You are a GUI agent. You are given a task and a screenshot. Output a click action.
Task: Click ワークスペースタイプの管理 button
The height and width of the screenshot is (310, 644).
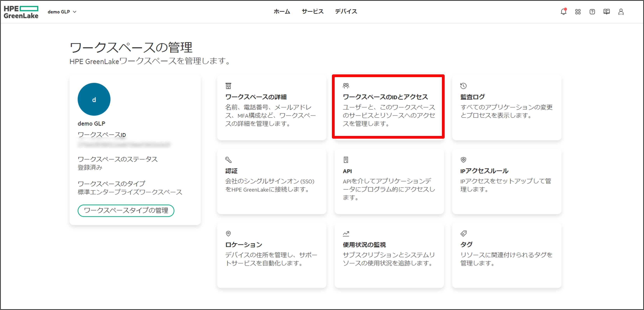pyautogui.click(x=126, y=210)
